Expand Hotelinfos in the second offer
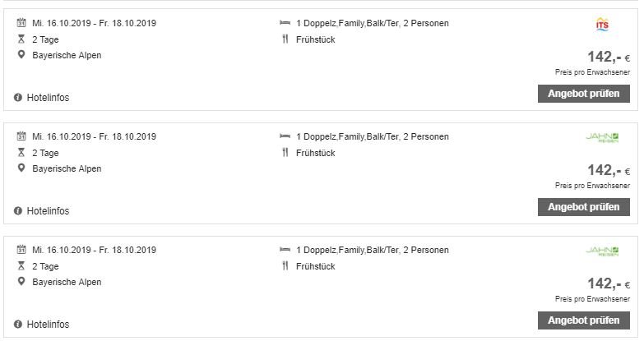This screenshot has height=341, width=644. click(x=48, y=211)
